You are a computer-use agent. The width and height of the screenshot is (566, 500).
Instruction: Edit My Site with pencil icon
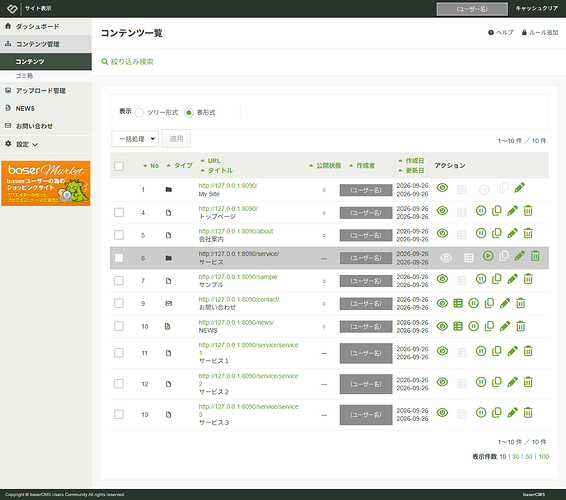519,188
